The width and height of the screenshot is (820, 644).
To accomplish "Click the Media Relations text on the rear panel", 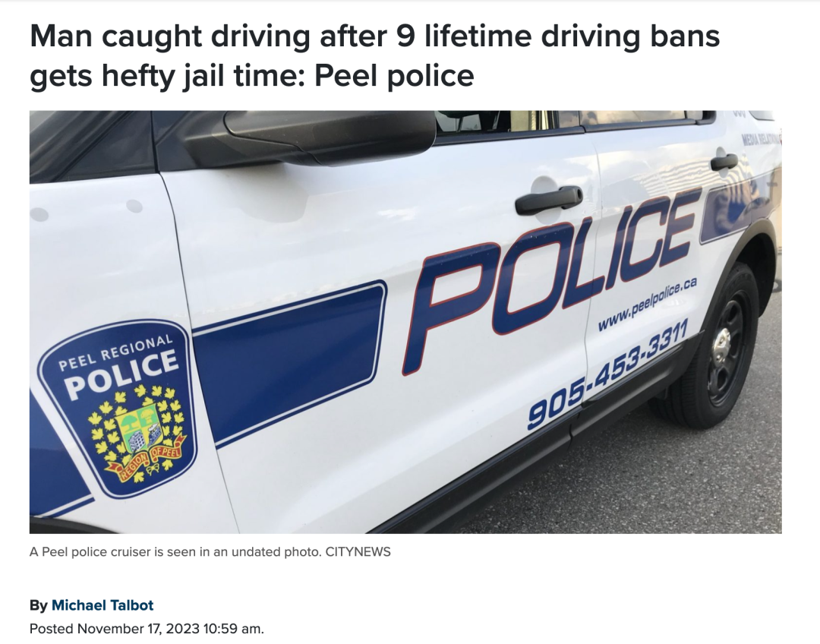I will click(761, 139).
